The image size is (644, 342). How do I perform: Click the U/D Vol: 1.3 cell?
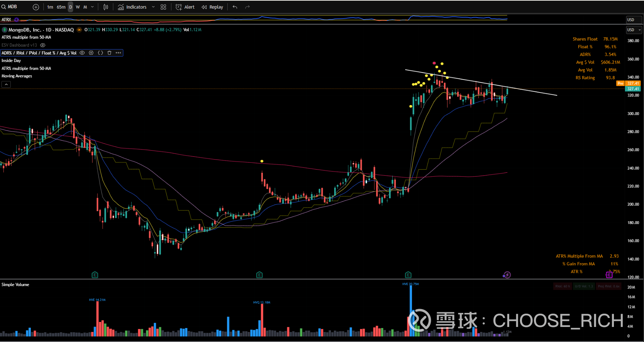point(584,286)
